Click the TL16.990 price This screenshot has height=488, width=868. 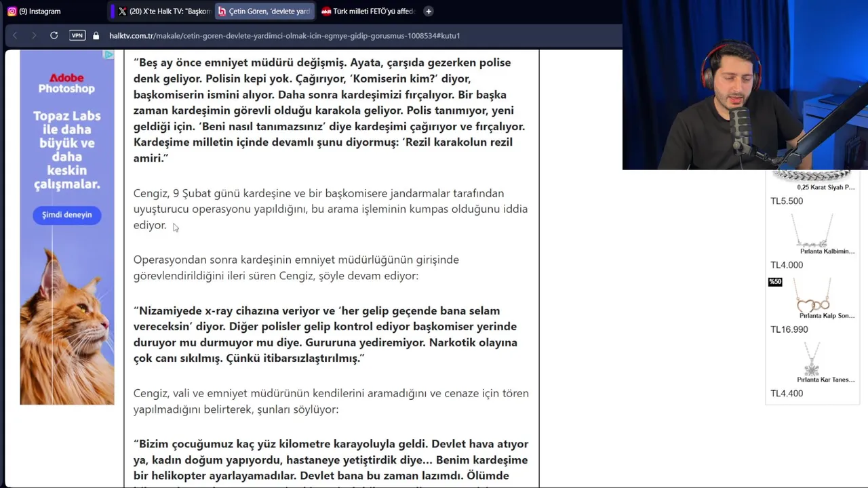(x=789, y=329)
